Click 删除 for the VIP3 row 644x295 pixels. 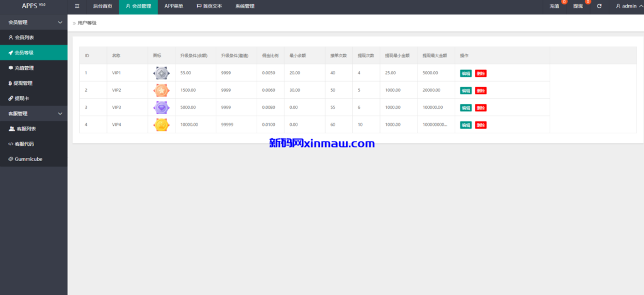click(480, 108)
